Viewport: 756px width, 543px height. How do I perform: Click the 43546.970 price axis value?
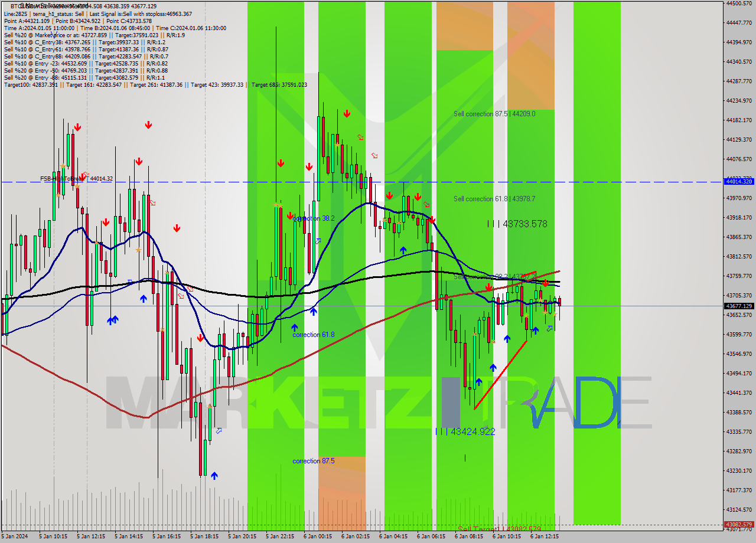[x=739, y=354]
